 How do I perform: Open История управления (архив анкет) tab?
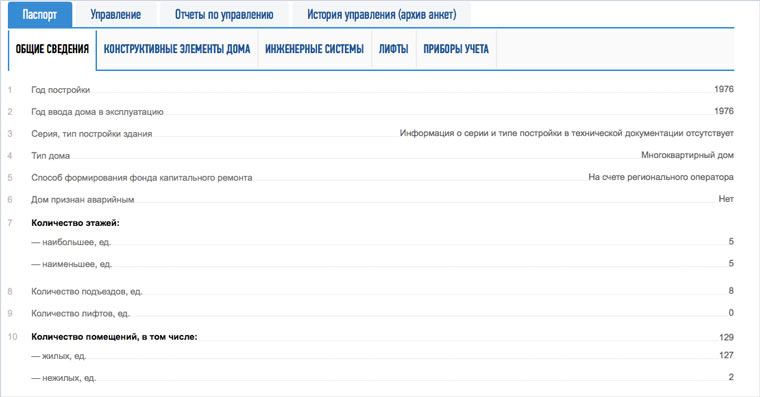(x=381, y=15)
